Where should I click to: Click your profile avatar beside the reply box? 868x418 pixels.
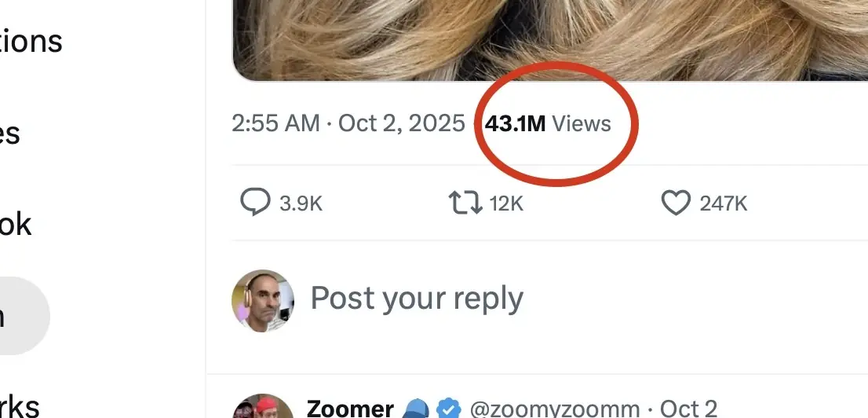[263, 301]
